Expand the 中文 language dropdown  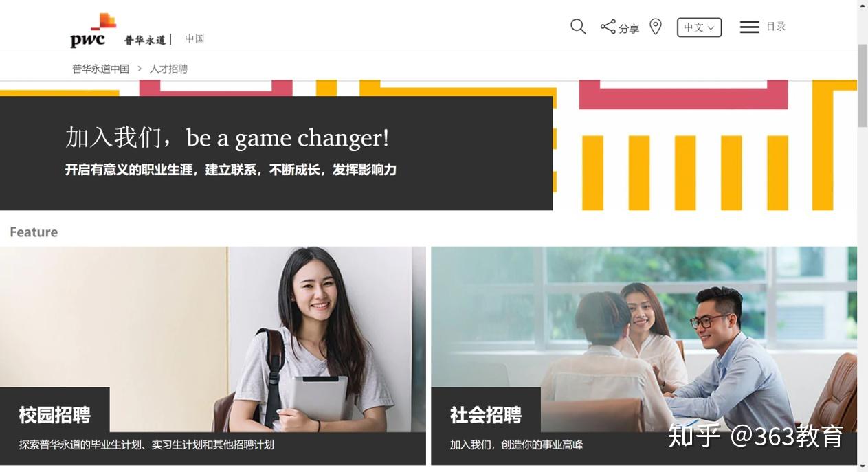699,27
